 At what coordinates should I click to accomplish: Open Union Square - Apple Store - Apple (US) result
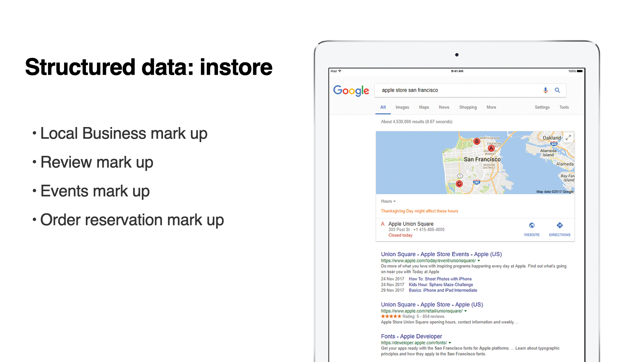(432, 305)
